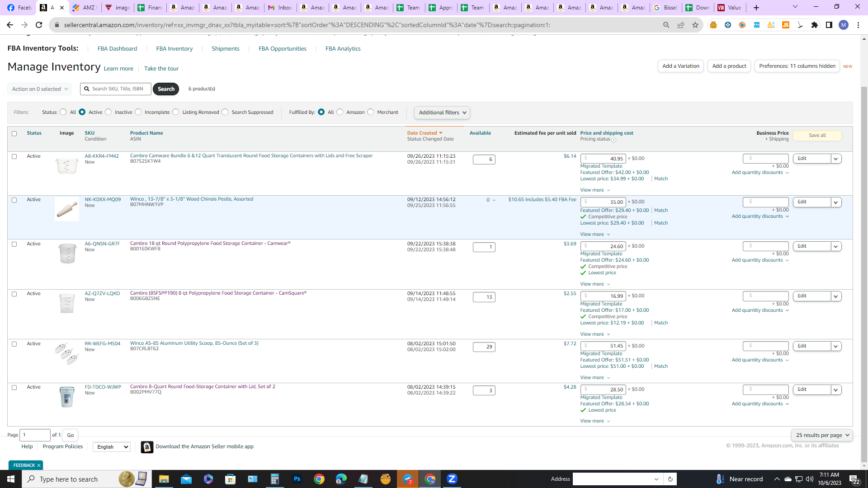Screen dimensions: 868x488
Task: Open the Shipments tab
Action: 226,49
